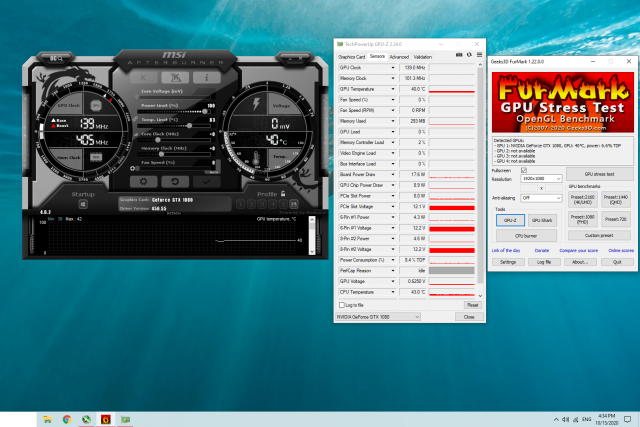Enable the Log to file checkbox
Screen dimensions: 640x427
click(x=342, y=305)
